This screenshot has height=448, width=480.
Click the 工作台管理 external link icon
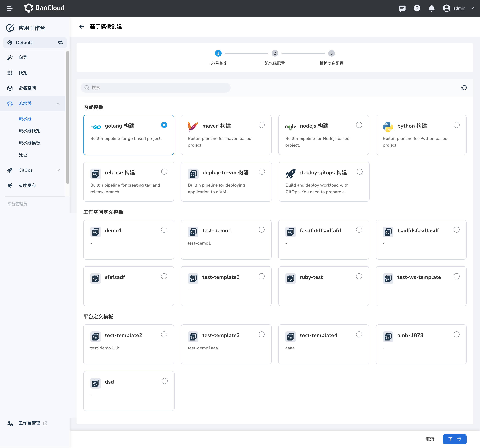pyautogui.click(x=45, y=423)
